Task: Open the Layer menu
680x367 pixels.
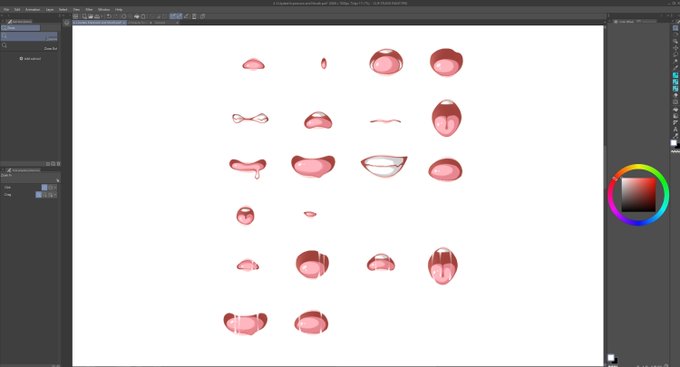Action: (x=50, y=10)
